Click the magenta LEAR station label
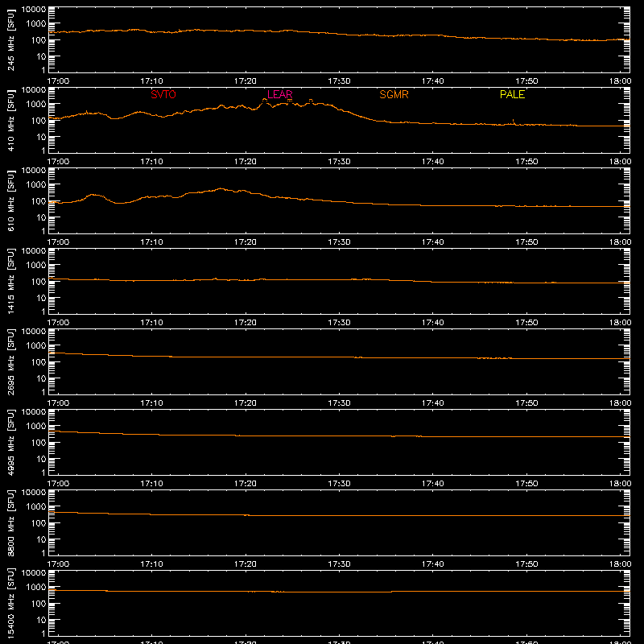 [279, 94]
